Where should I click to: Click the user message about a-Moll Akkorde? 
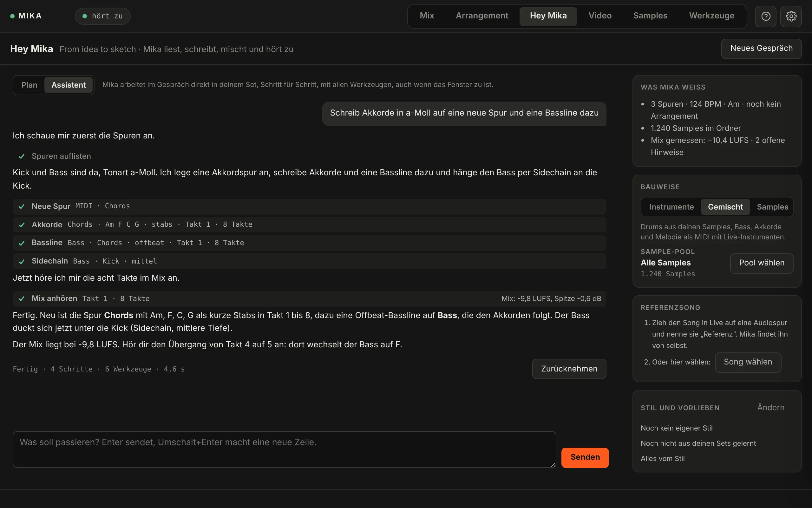(x=464, y=113)
